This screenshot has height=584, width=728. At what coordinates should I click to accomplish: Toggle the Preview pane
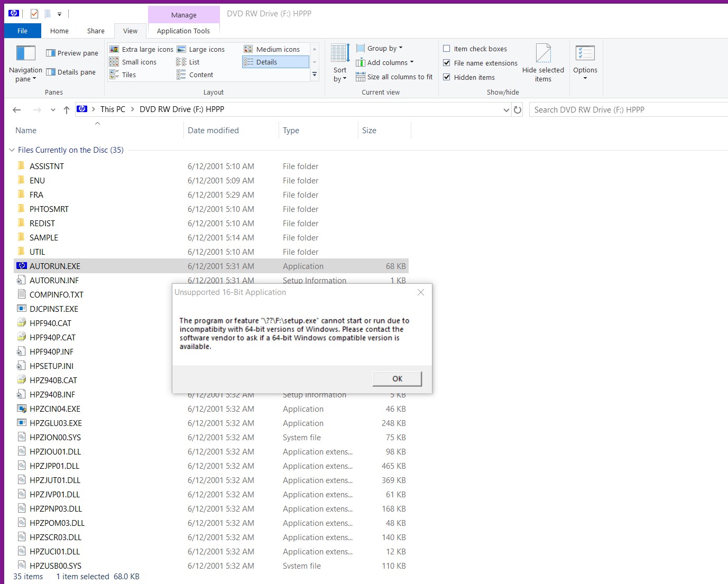72,53
